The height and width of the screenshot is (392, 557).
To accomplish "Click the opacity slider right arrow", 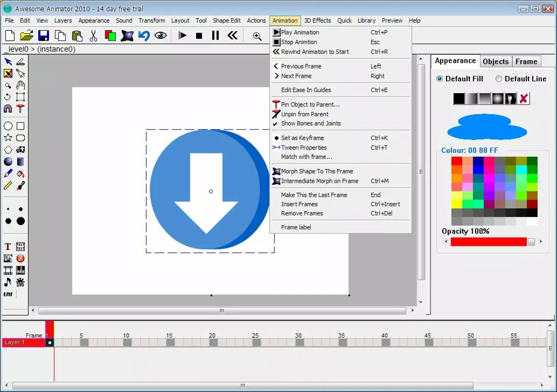I will click(x=541, y=242).
